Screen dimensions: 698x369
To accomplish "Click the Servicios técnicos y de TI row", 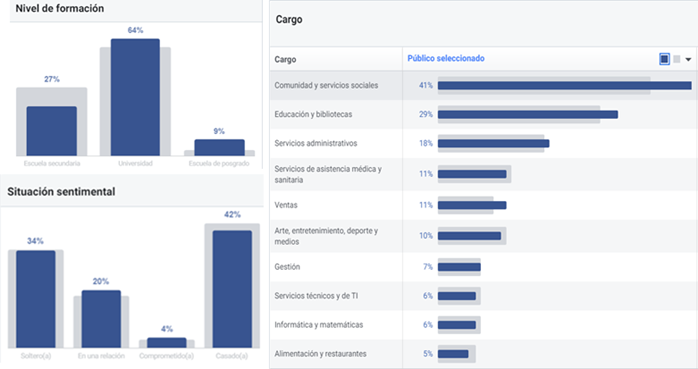I will point(483,296).
